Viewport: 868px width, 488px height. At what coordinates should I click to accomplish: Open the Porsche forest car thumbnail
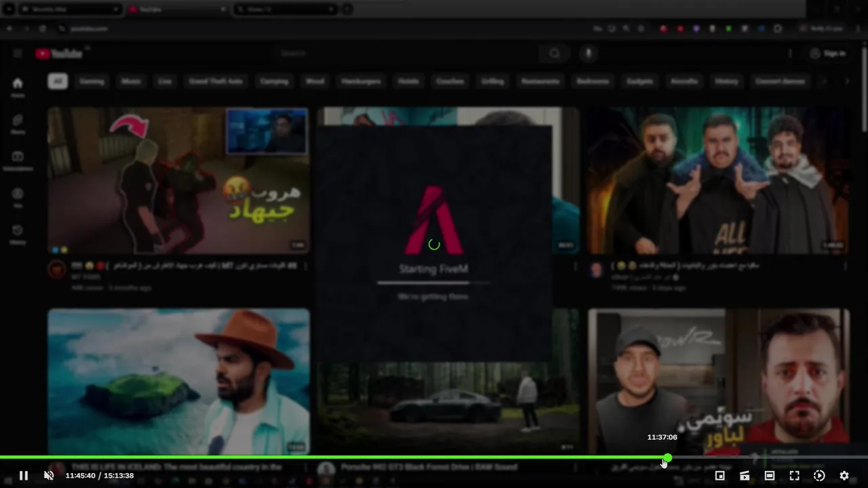pos(448,408)
